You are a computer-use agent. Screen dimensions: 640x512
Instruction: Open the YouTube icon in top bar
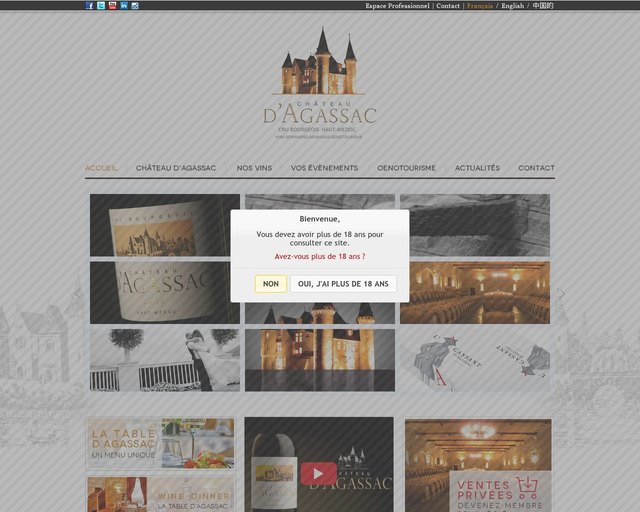pyautogui.click(x=112, y=6)
